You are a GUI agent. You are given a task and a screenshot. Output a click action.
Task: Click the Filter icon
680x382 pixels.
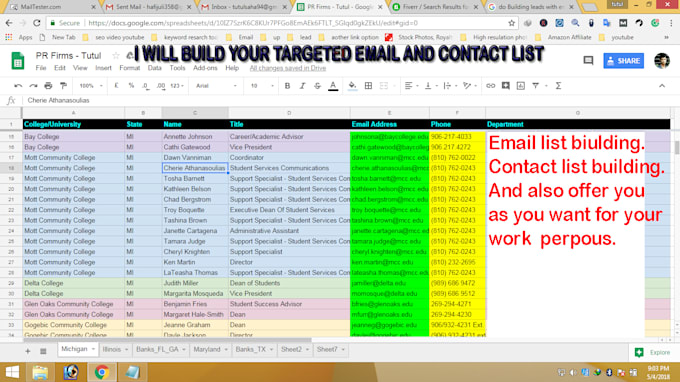coord(536,86)
